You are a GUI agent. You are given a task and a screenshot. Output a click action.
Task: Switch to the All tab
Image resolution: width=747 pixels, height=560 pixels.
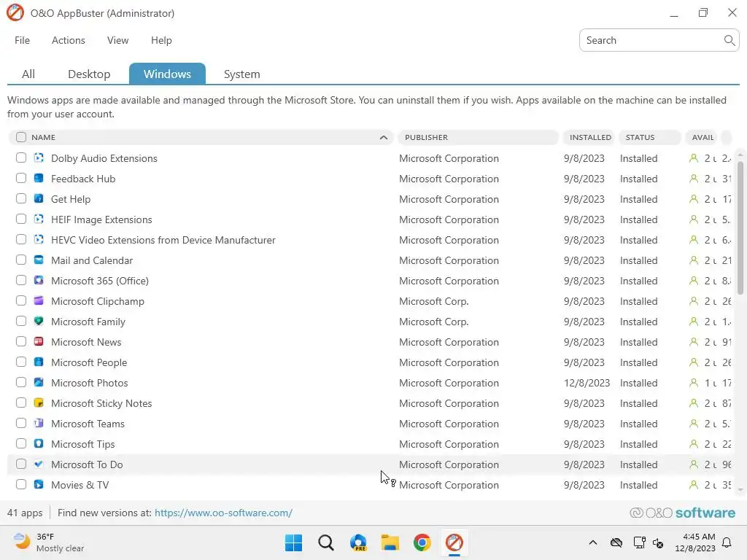click(28, 74)
